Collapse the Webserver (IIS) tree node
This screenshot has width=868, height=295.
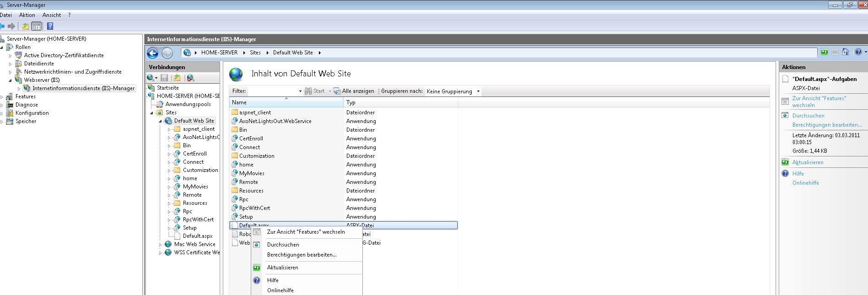coord(10,80)
